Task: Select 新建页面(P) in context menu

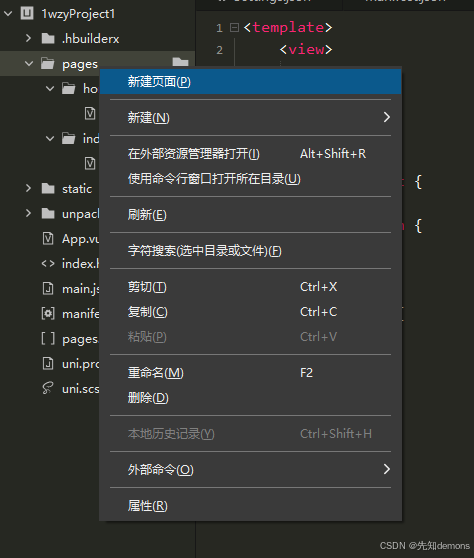Action: click(x=251, y=81)
